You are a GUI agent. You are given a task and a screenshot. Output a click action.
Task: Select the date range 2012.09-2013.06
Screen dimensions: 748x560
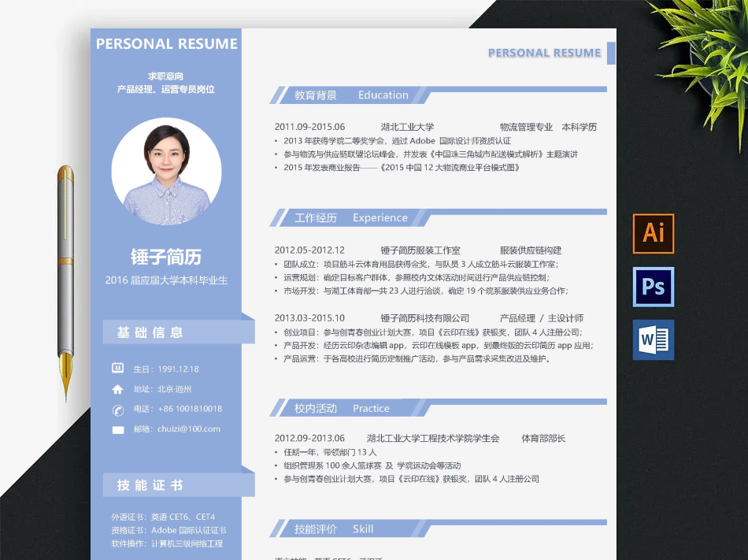[x=309, y=439]
